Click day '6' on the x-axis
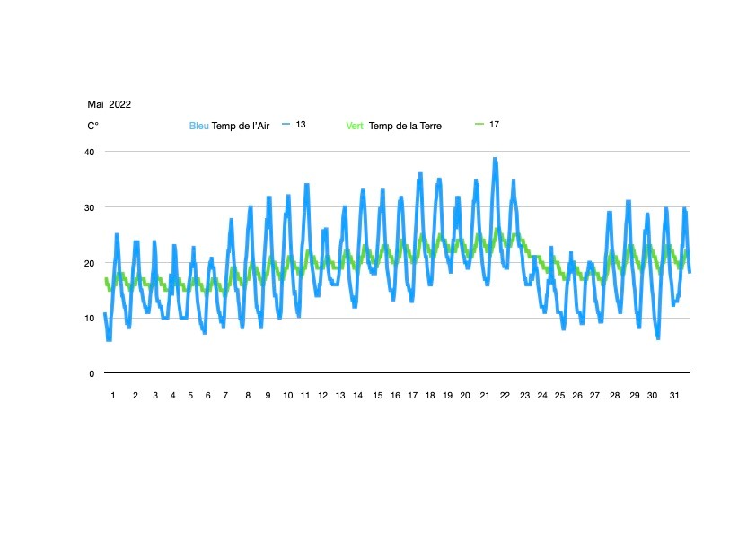The height and width of the screenshot is (534, 756). click(x=207, y=395)
